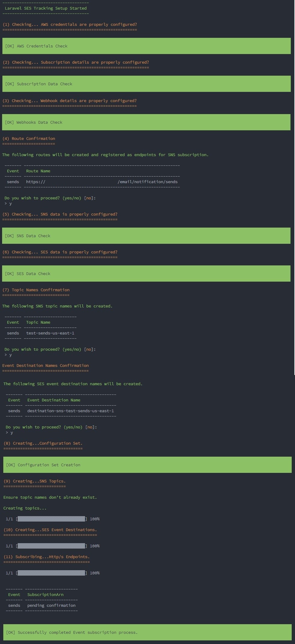This screenshot has width=295, height=644.
Task: Click the Configuration Set Creation OK banner
Action: coord(147,465)
